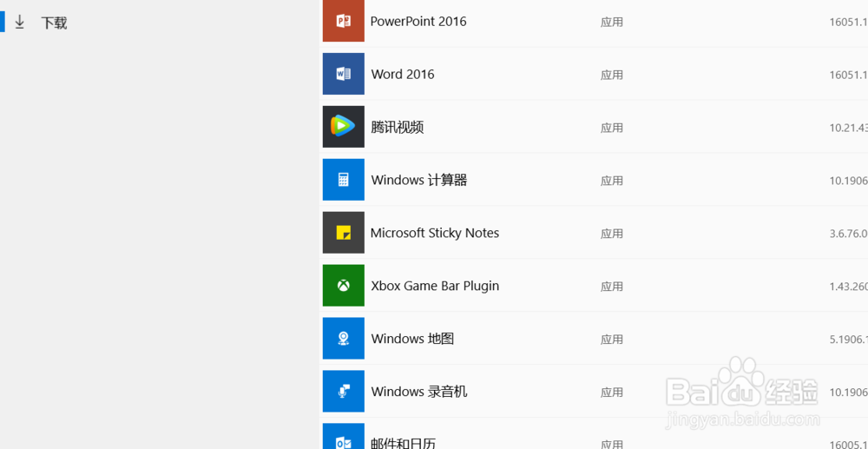
Task: Click version 1.43 in Xbox Game Bar row
Action: 848,287
